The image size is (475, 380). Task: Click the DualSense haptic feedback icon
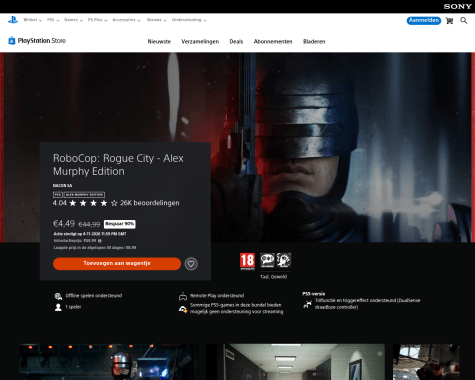307,304
